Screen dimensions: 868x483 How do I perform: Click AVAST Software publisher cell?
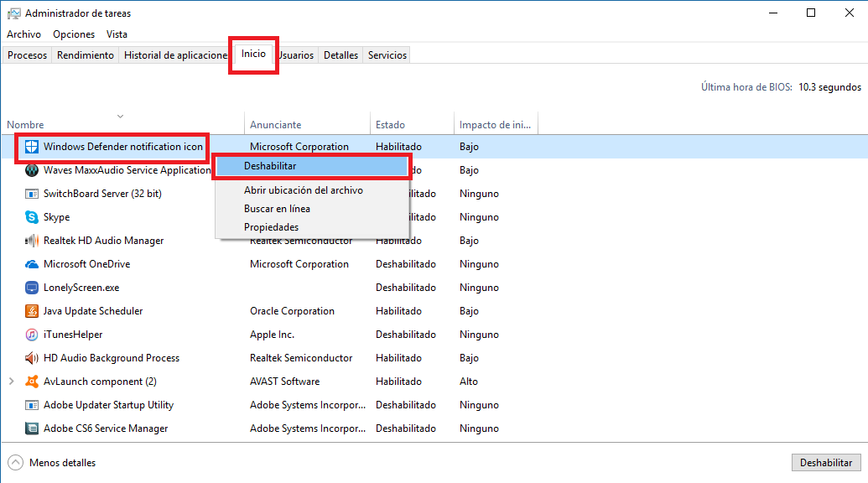click(x=284, y=382)
